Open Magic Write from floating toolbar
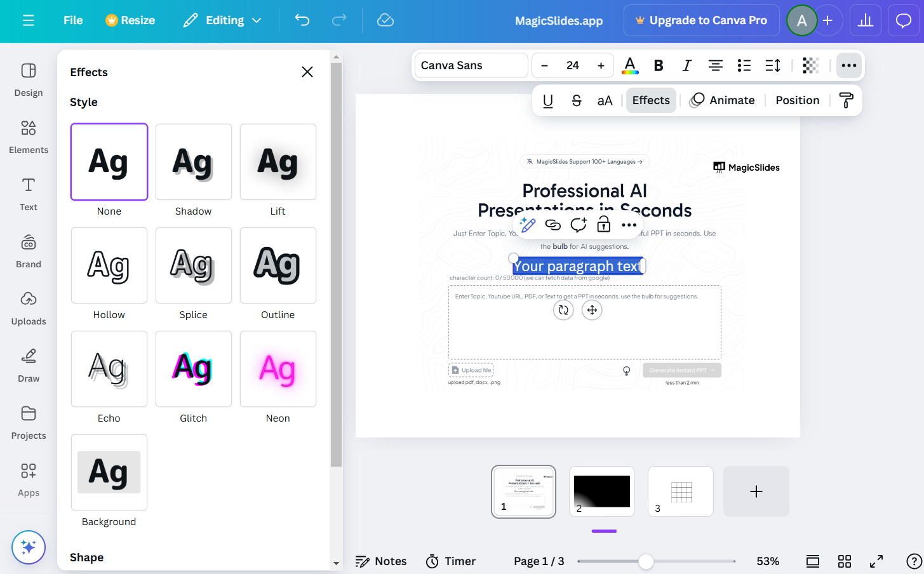The image size is (924, 574). (x=528, y=225)
